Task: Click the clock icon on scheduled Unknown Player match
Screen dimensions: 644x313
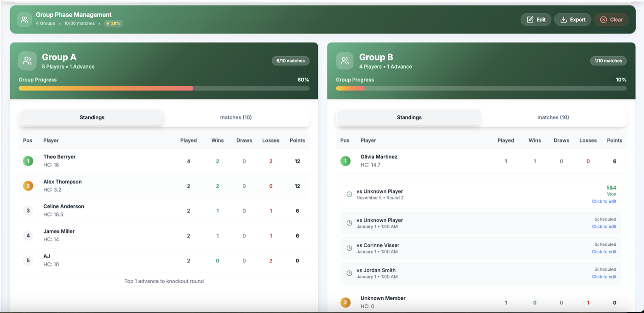Action: (x=349, y=223)
